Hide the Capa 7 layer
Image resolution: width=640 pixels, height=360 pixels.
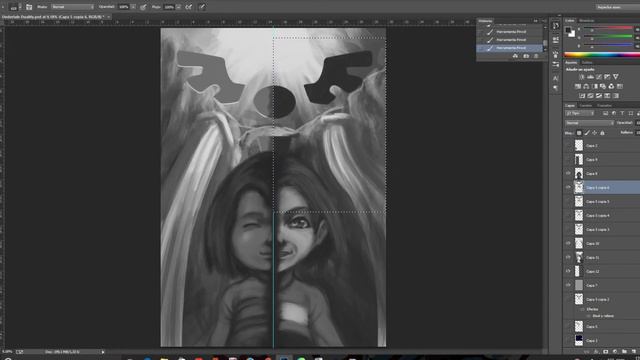(568, 285)
